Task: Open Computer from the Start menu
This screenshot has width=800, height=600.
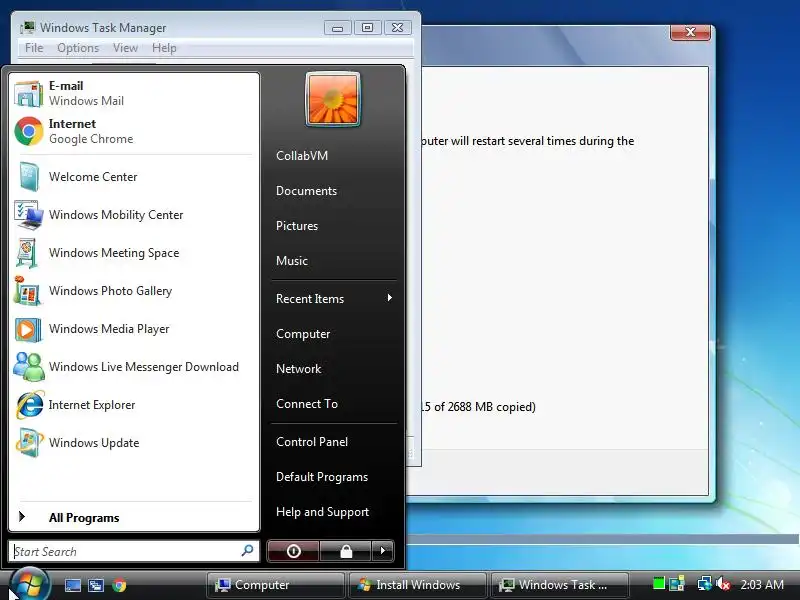Action: (303, 334)
